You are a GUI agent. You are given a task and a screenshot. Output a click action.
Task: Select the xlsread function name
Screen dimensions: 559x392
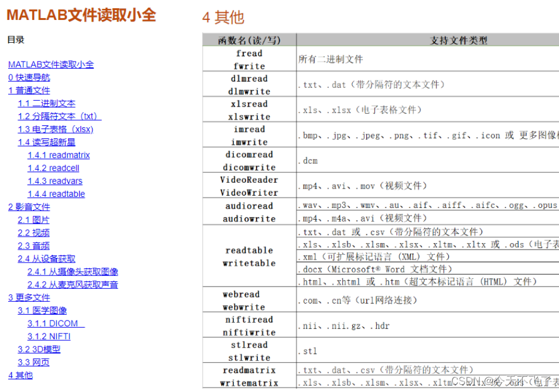click(x=249, y=104)
